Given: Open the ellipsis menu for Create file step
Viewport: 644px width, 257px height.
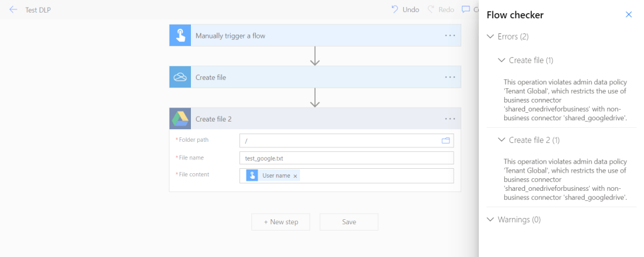Looking at the screenshot, I should point(450,77).
